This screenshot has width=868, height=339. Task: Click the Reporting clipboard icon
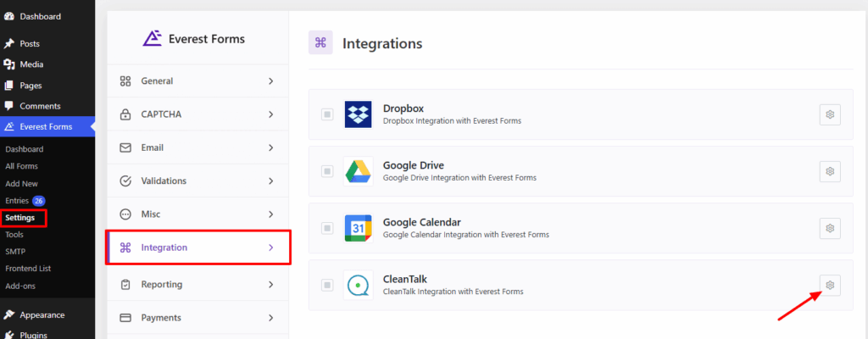coord(125,284)
